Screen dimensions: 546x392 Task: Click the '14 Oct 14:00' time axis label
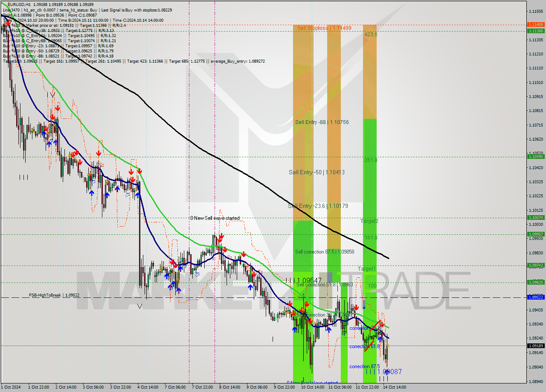pyautogui.click(x=395, y=387)
